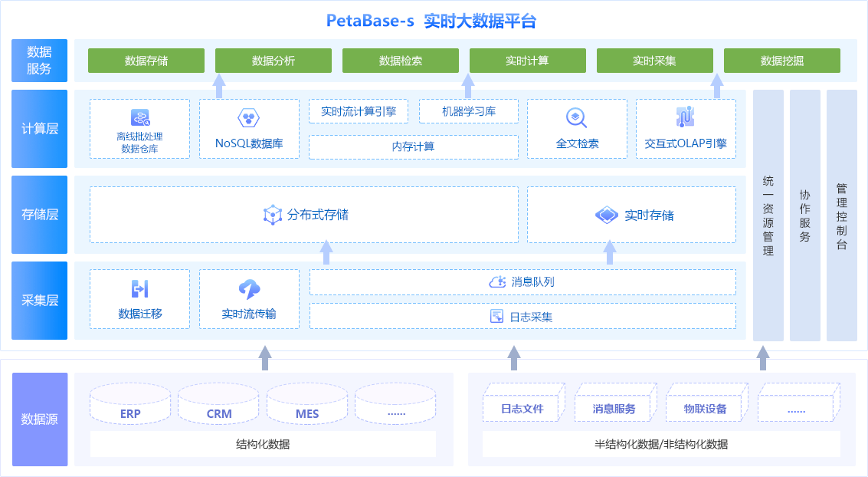
Task: Click the 数据检索 green button
Action: (x=400, y=61)
